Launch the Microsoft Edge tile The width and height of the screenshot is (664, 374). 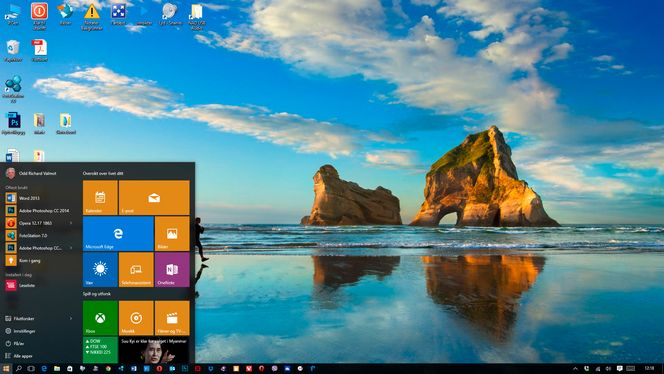click(x=118, y=233)
